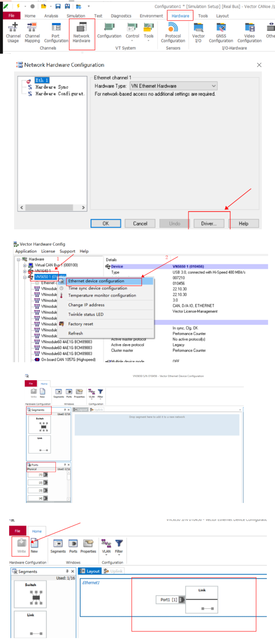
Task: Open Sensors Protocol Configuration
Action: tap(173, 33)
